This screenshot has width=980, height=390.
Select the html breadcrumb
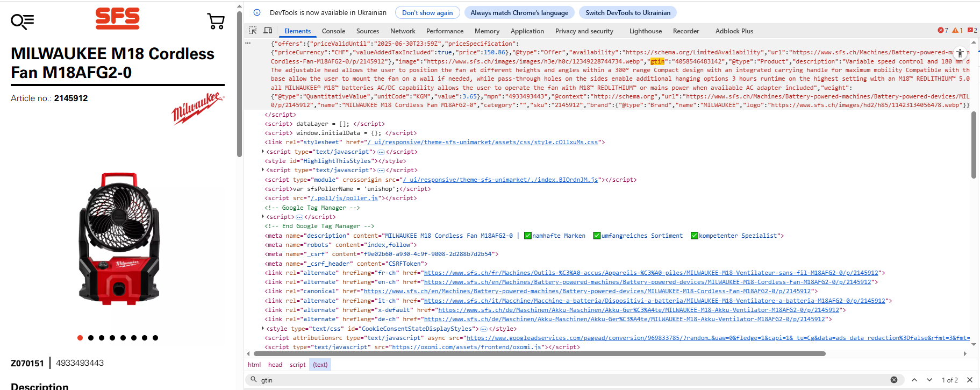254,365
